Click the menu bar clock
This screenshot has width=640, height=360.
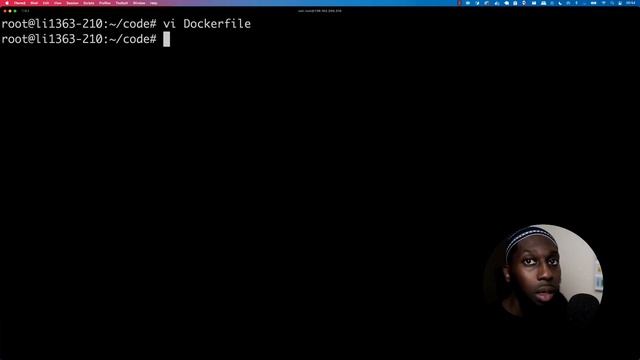coord(631,3)
